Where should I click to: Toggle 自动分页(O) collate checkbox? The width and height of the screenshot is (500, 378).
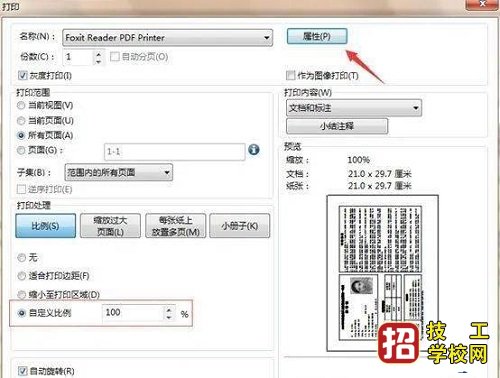pos(114,57)
